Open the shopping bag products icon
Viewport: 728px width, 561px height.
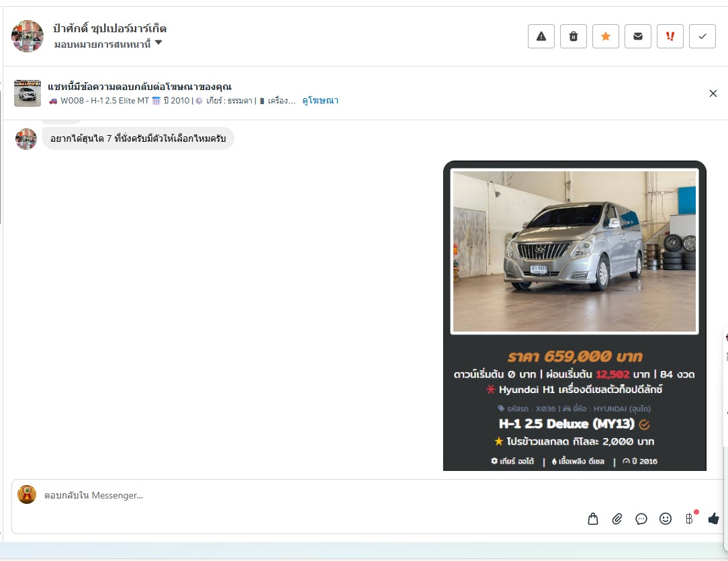click(x=593, y=519)
